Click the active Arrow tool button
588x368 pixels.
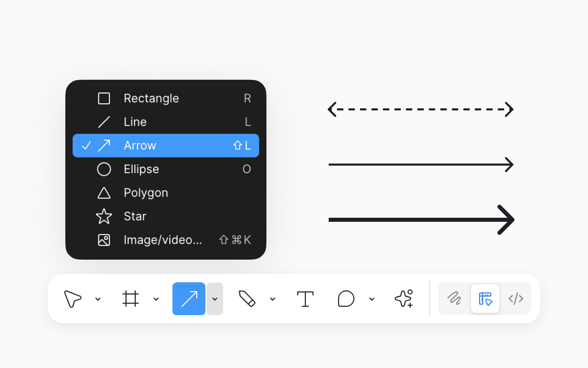[189, 299]
